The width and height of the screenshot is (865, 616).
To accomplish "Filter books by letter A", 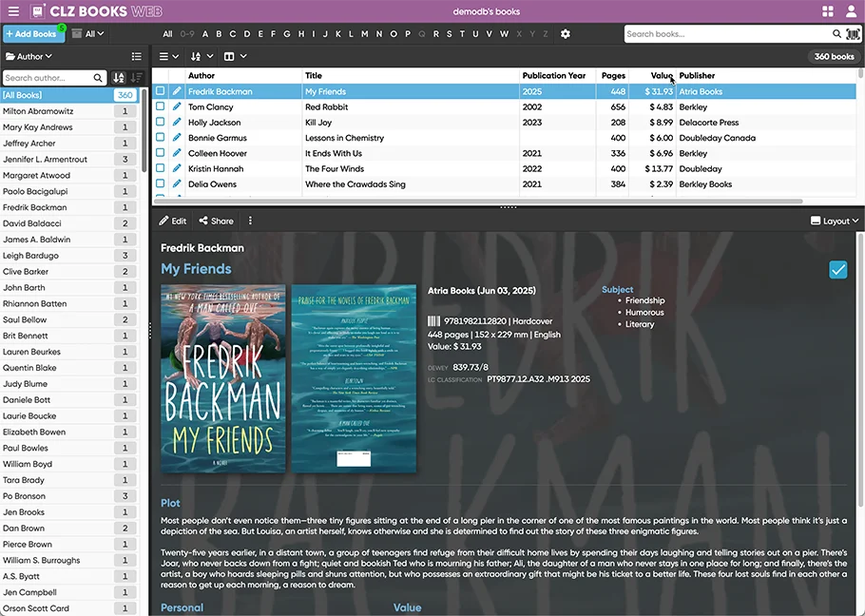I will (x=205, y=33).
